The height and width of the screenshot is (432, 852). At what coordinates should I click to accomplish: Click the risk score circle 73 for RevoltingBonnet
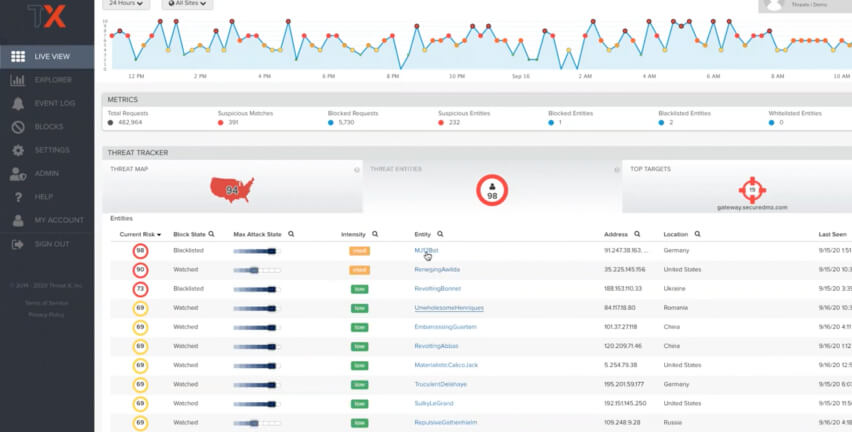140,289
